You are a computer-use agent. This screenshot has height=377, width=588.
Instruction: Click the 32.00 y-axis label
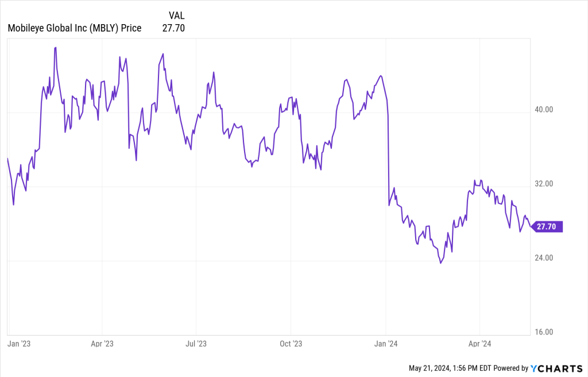pyautogui.click(x=543, y=184)
